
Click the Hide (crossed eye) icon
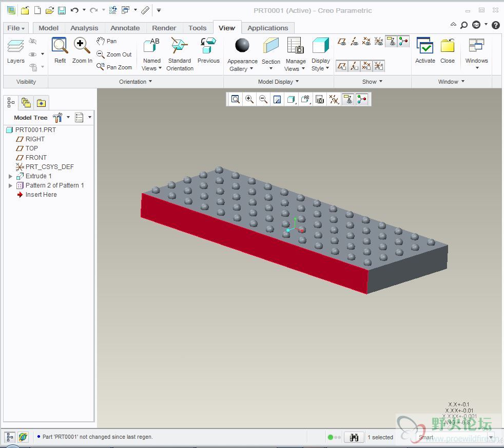(x=32, y=41)
